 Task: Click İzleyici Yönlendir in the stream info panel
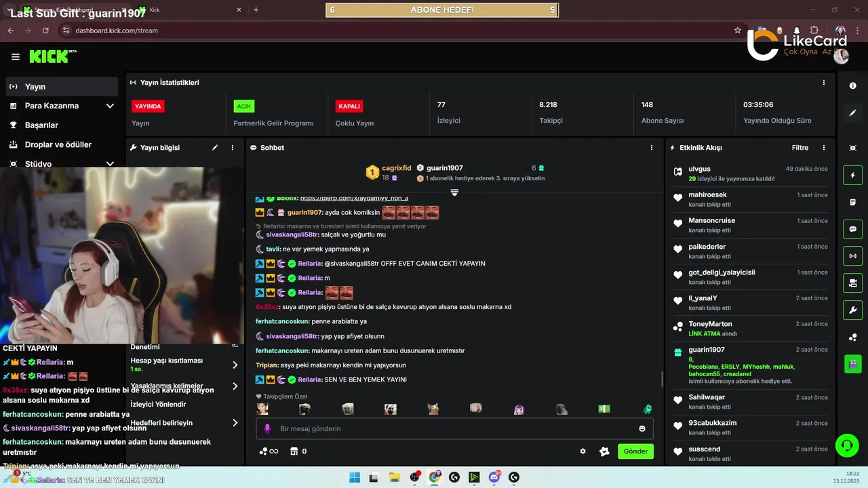point(158,405)
